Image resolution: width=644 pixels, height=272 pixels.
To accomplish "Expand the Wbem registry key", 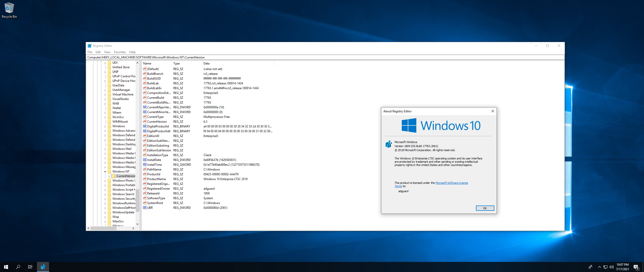I will [x=105, y=113].
